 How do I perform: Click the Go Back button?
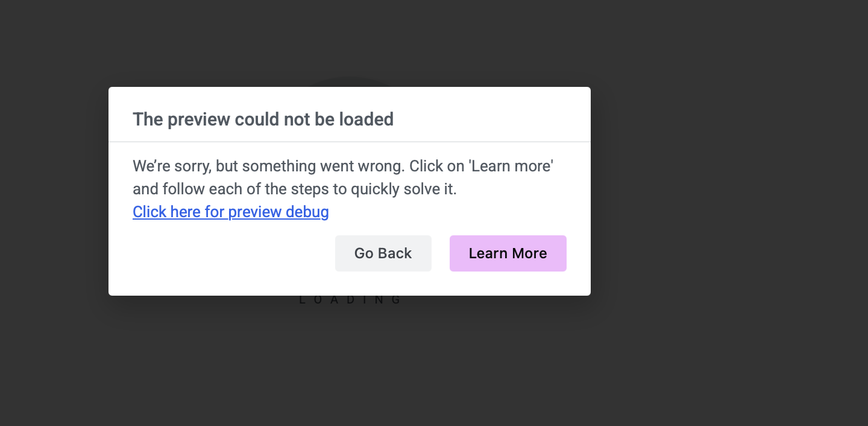[x=383, y=253]
